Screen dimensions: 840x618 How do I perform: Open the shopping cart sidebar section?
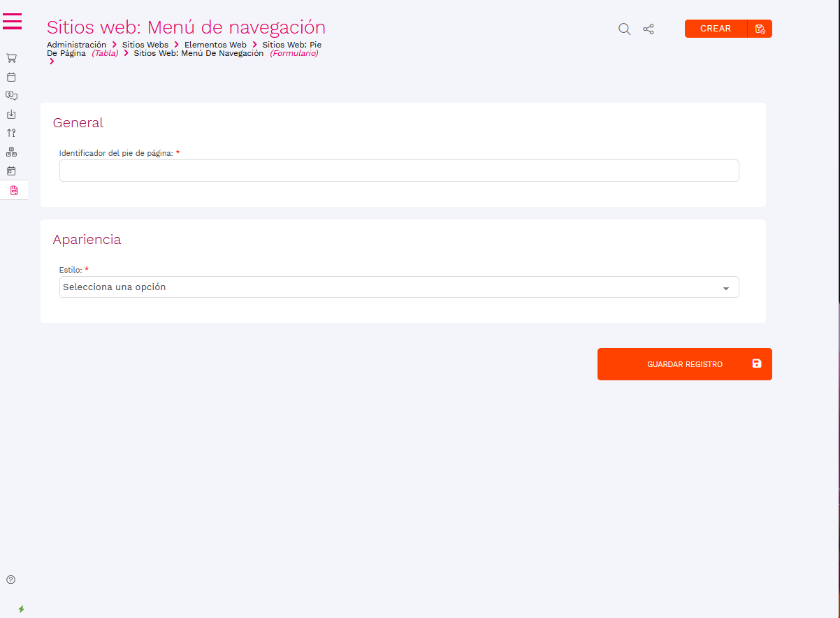(11, 58)
